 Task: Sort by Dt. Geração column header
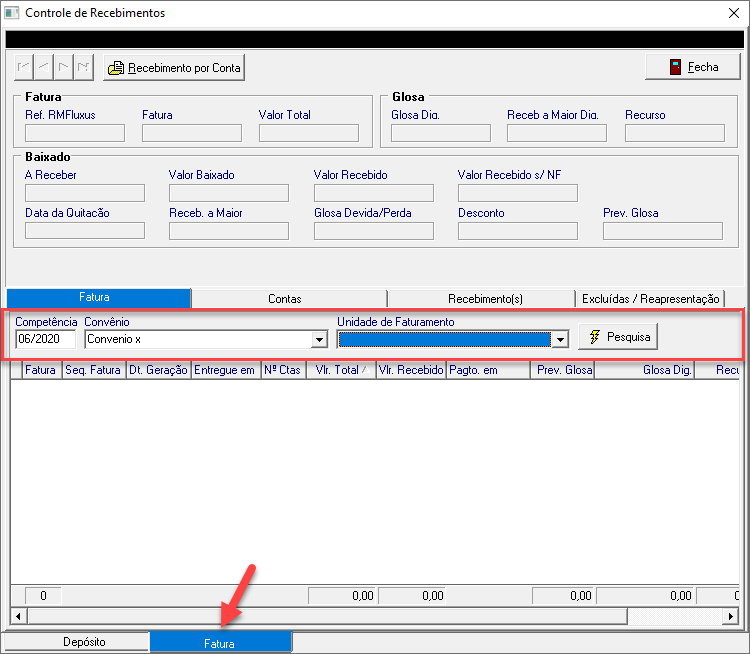[x=159, y=370]
